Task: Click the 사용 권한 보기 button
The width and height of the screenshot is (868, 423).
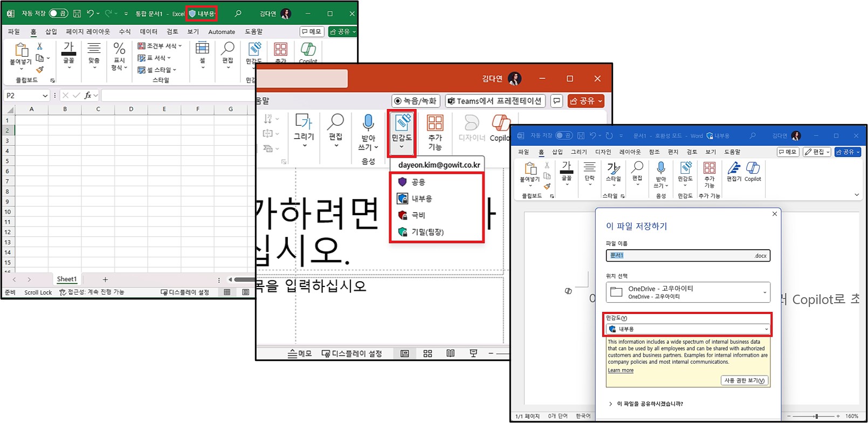Action: click(x=744, y=380)
